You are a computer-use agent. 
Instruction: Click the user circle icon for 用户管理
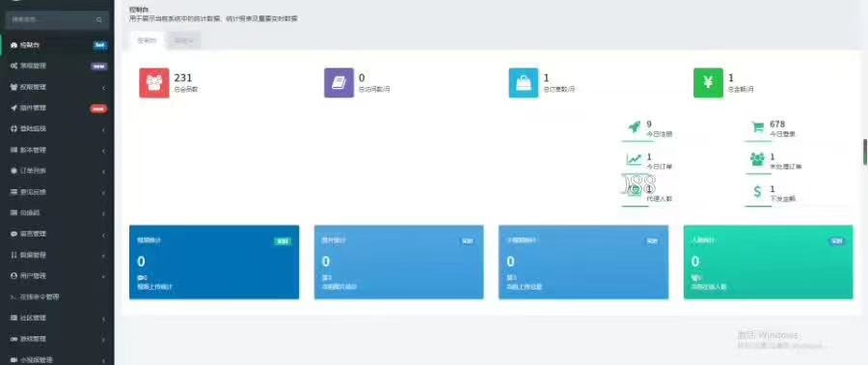coord(14,275)
